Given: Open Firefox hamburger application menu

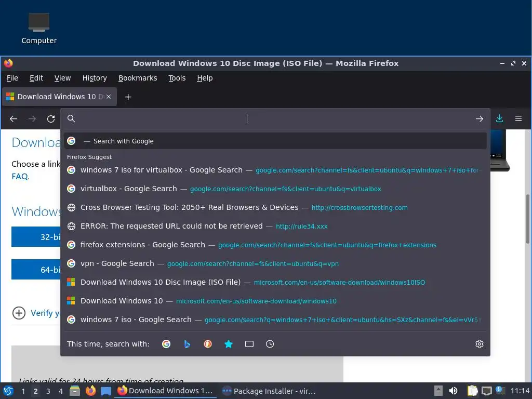Looking at the screenshot, I should tap(518, 118).
